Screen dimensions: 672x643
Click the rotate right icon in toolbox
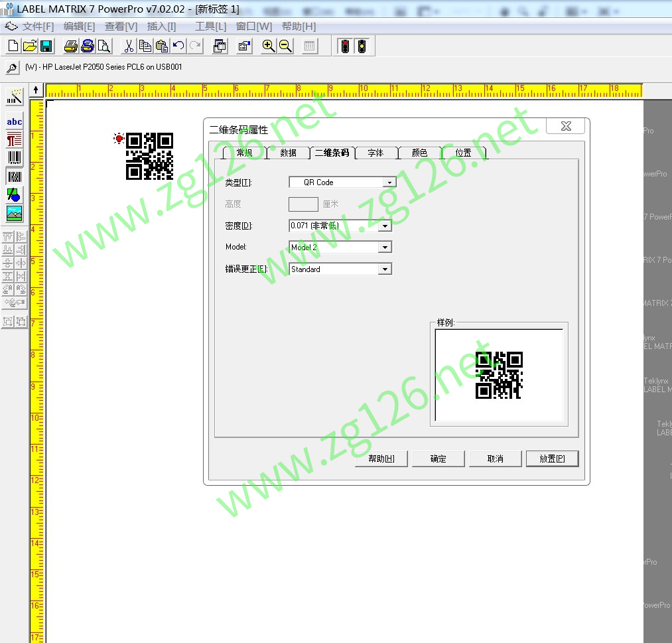pyautogui.click(x=21, y=289)
